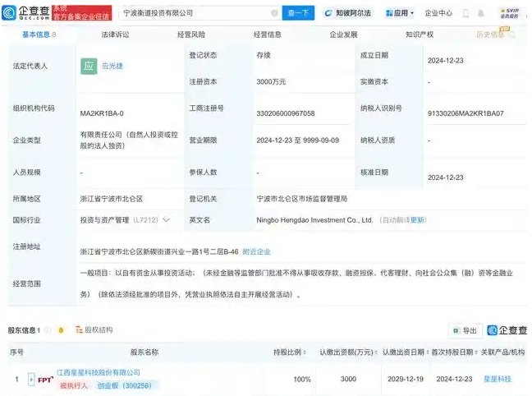Image resolution: width=532 pixels, height=396 pixels.
Task: Sort by 持股比例 column header
Action: (x=290, y=352)
